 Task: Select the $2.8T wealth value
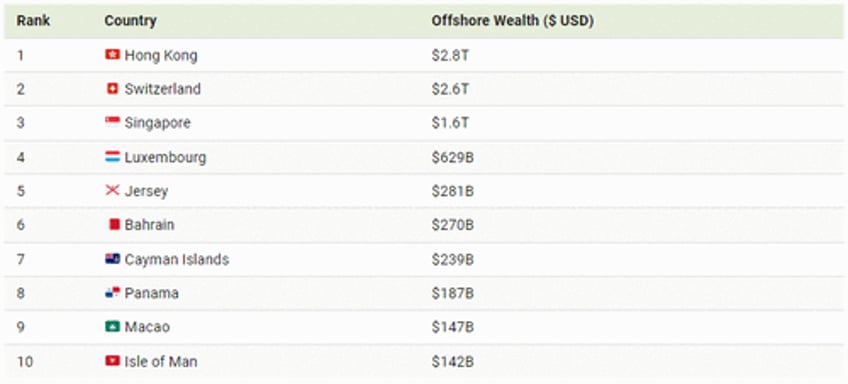tap(450, 55)
